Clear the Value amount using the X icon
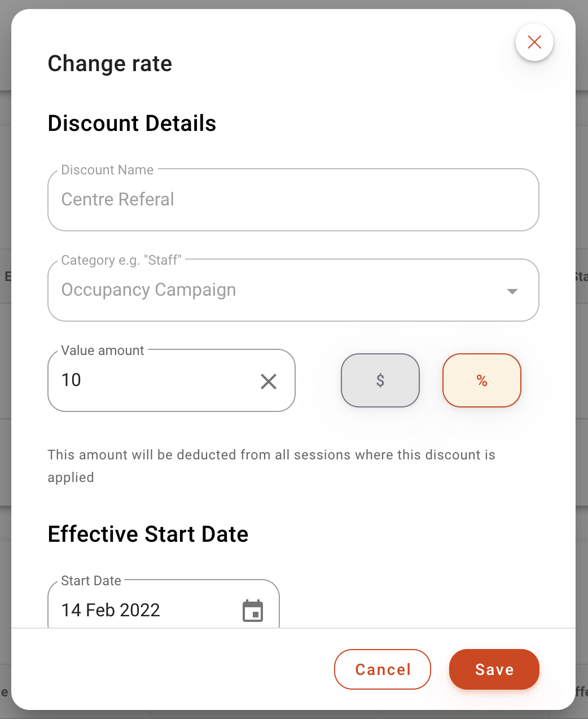Screen dimensions: 588x719 (269, 382)
